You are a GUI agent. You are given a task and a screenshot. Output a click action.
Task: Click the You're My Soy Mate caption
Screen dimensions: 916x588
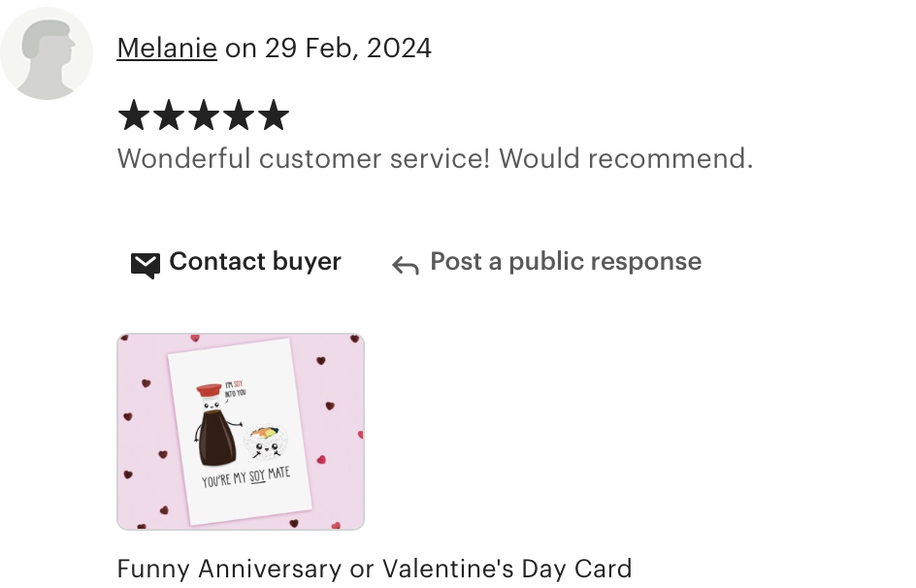pos(245,475)
